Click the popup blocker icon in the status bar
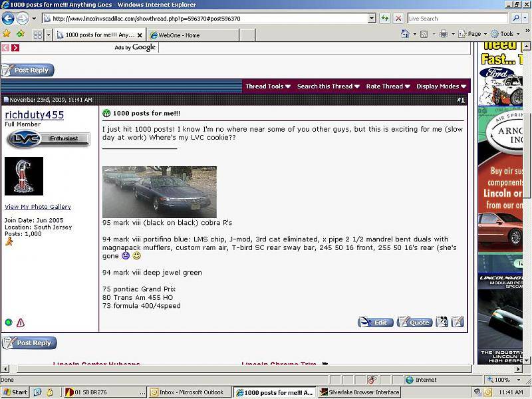 (372, 380)
